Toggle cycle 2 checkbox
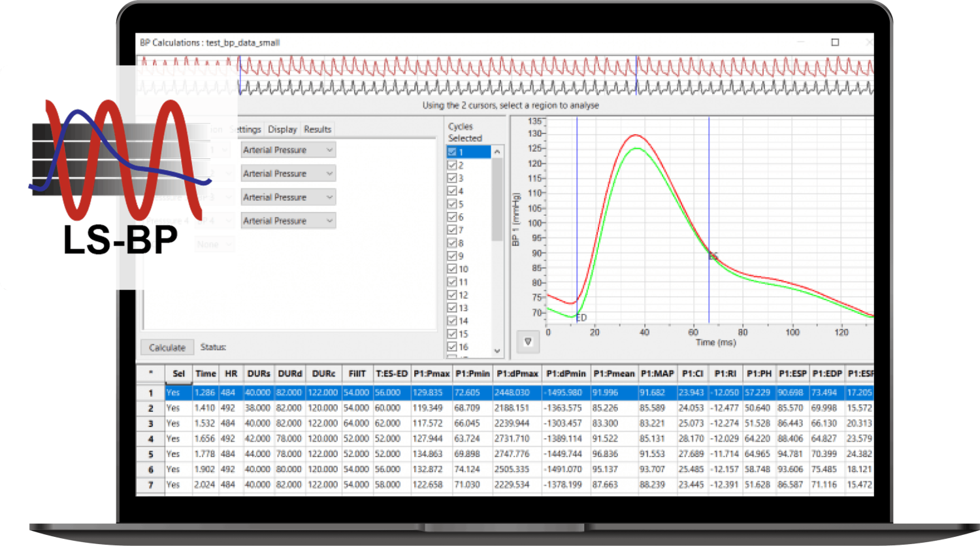 [x=452, y=165]
